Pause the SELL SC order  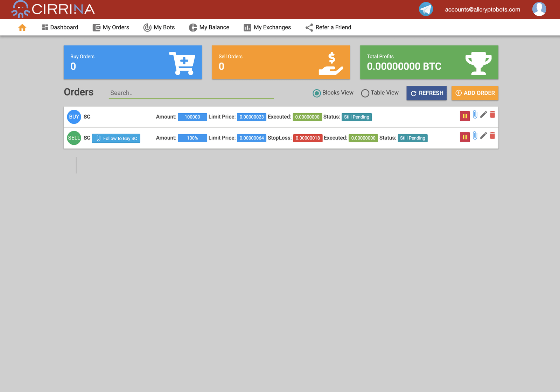464,137
